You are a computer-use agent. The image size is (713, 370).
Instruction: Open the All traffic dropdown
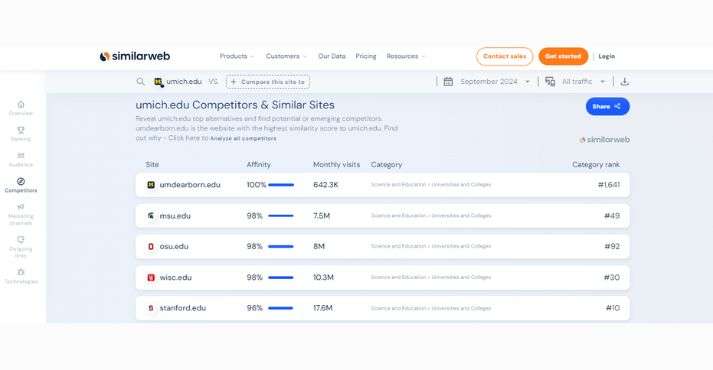point(584,81)
